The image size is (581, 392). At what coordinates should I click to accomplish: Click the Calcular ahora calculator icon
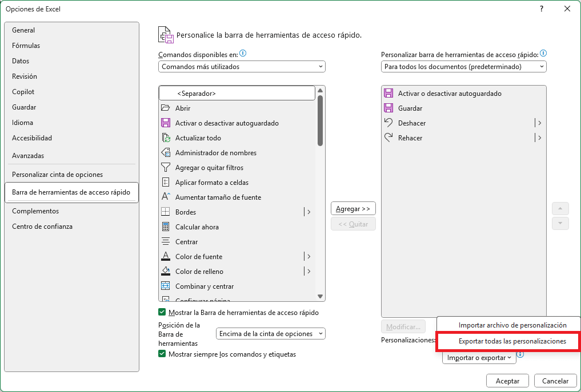click(165, 227)
